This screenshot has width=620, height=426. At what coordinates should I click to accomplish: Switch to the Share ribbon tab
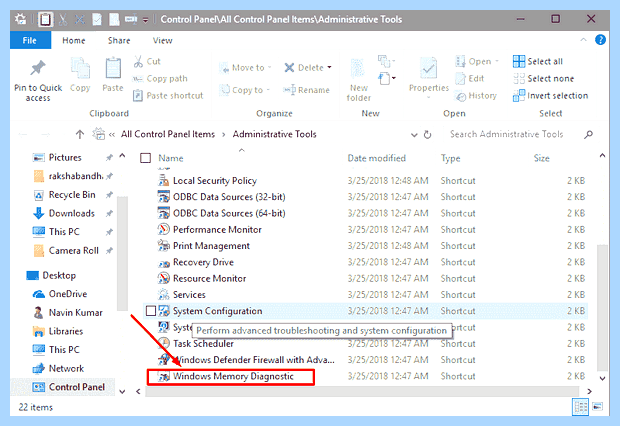click(x=119, y=40)
